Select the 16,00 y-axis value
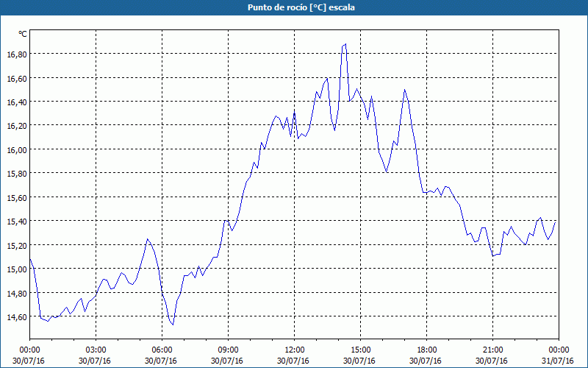 (x=17, y=150)
